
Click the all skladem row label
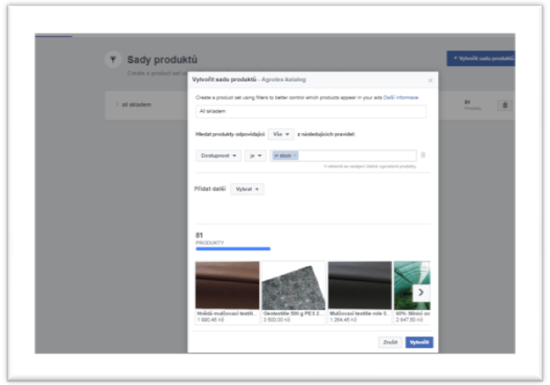pos(136,104)
